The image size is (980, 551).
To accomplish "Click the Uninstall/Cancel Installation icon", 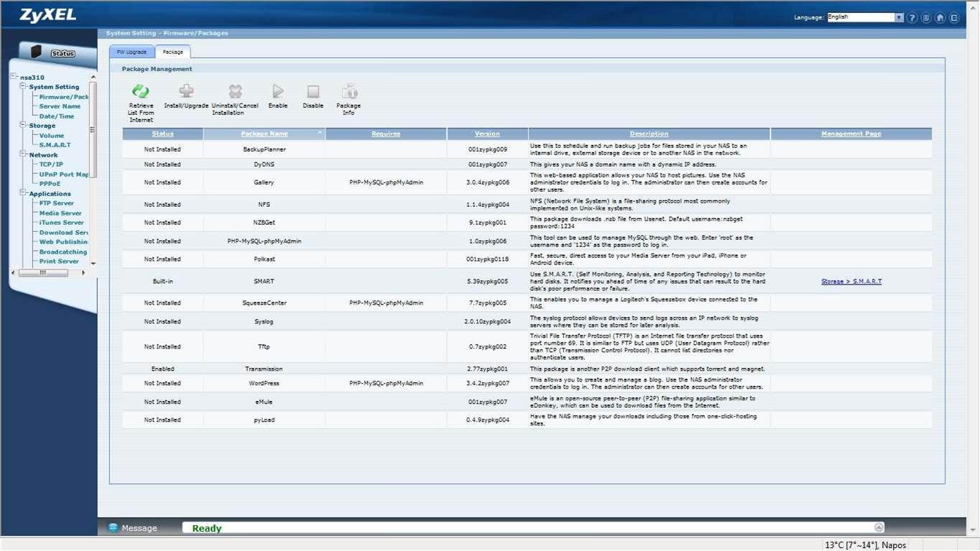I will (235, 91).
